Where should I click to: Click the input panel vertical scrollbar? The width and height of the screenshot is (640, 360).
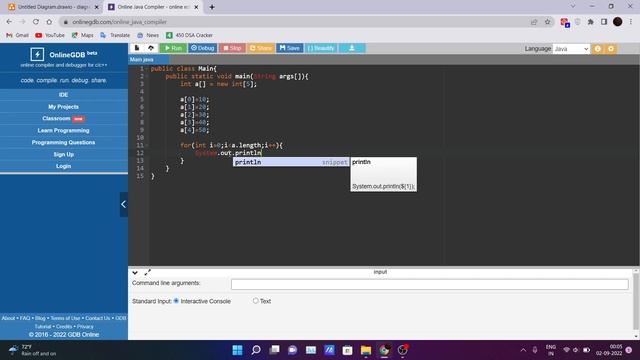tap(636, 303)
